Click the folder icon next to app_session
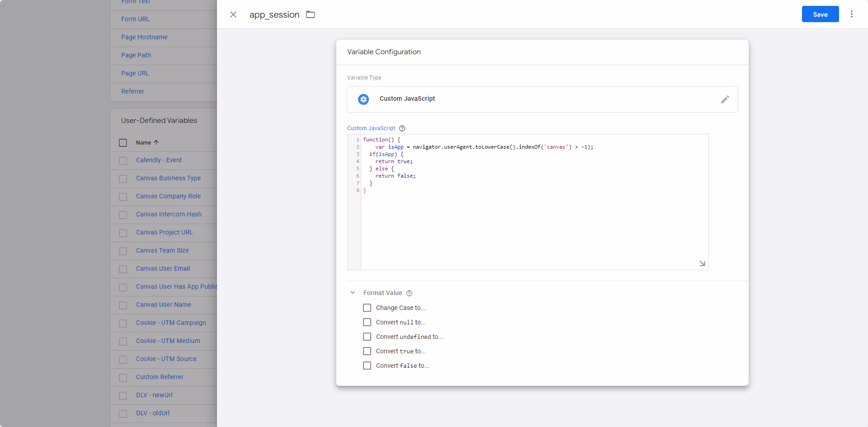The image size is (868, 427). pos(311,14)
